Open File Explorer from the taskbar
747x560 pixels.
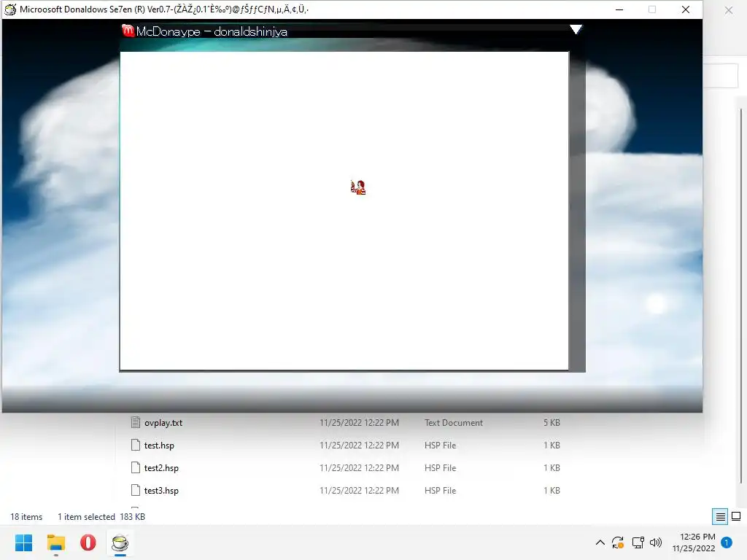click(55, 542)
